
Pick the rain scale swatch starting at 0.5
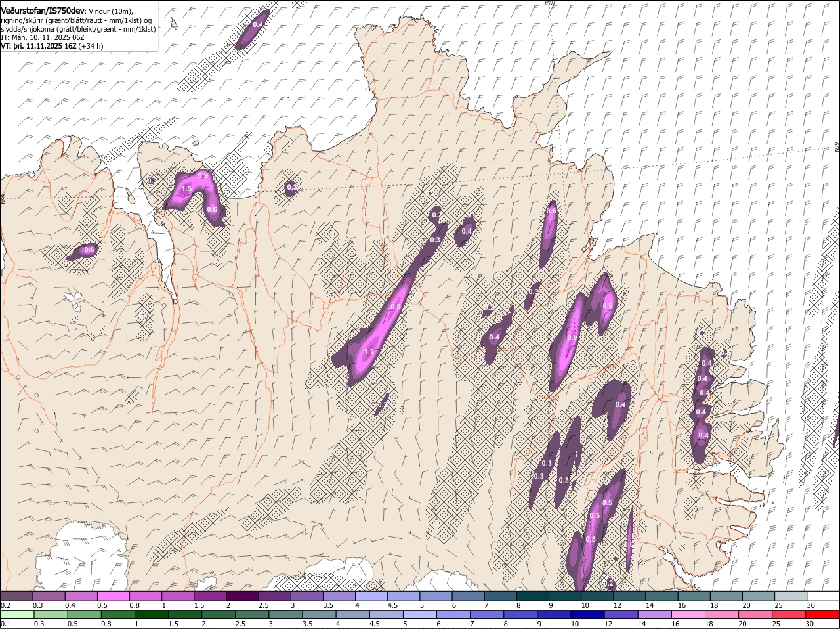click(x=84, y=615)
